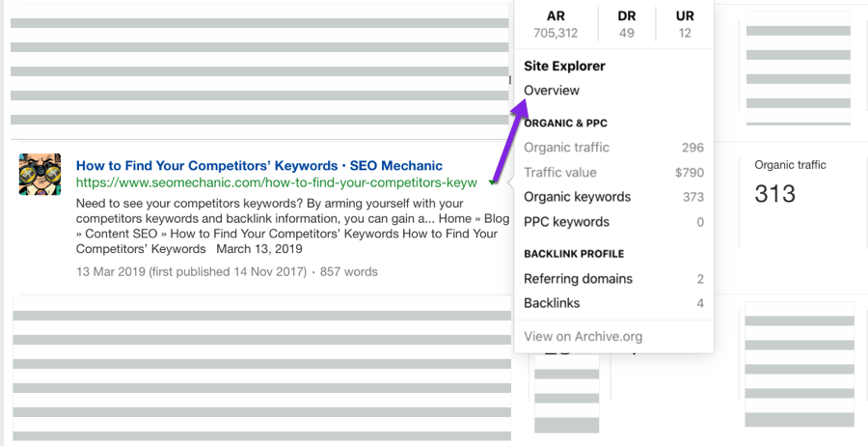Click the BACKLINK PROFILE section label

(574, 254)
